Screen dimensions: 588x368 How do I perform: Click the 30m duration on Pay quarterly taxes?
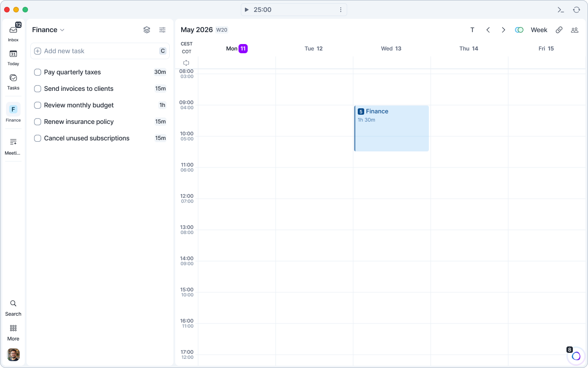click(160, 72)
